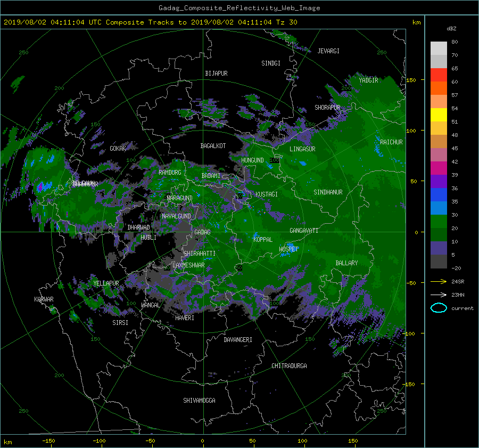Click the Gadag Composite Reflectivity title
479x448 pixels.
239,8
